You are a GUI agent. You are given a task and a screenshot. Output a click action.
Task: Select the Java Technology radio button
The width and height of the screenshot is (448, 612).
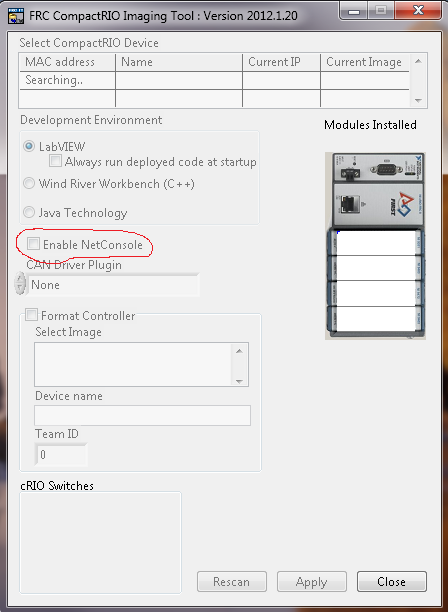tap(29, 212)
